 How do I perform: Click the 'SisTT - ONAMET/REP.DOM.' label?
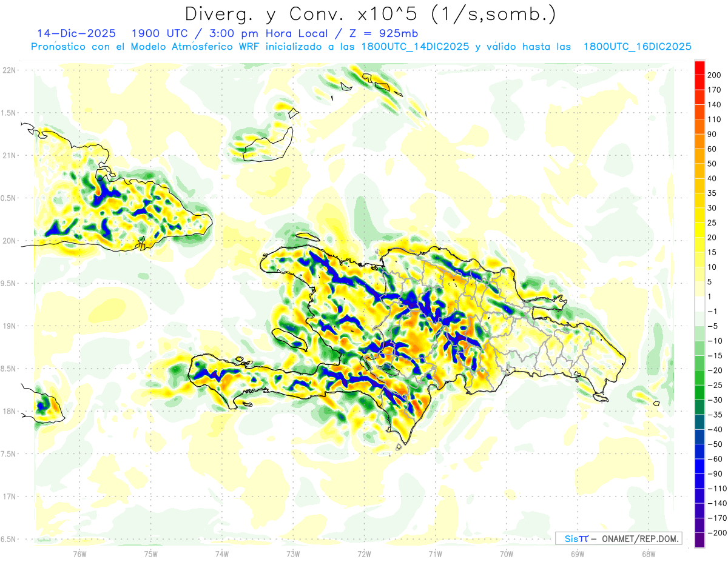click(618, 538)
